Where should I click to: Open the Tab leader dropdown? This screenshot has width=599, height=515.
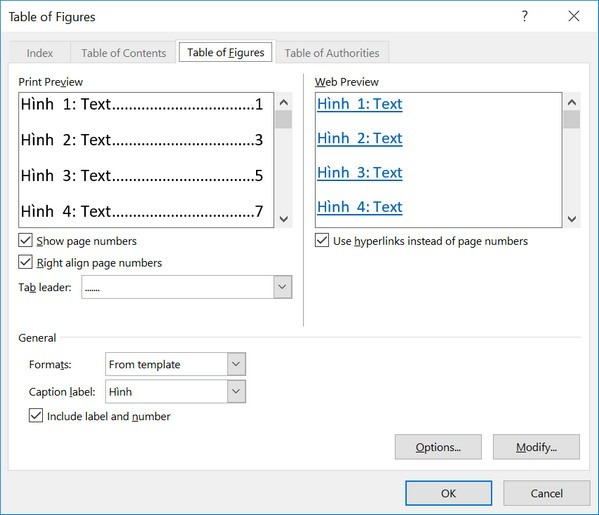(x=282, y=287)
